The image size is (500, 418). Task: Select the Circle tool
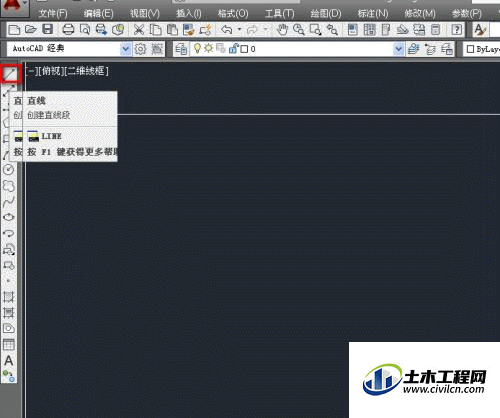tap(9, 169)
